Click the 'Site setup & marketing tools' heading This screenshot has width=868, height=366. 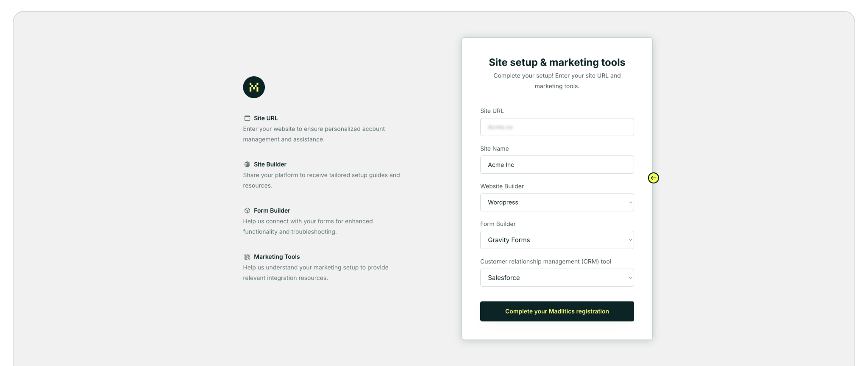pos(557,62)
